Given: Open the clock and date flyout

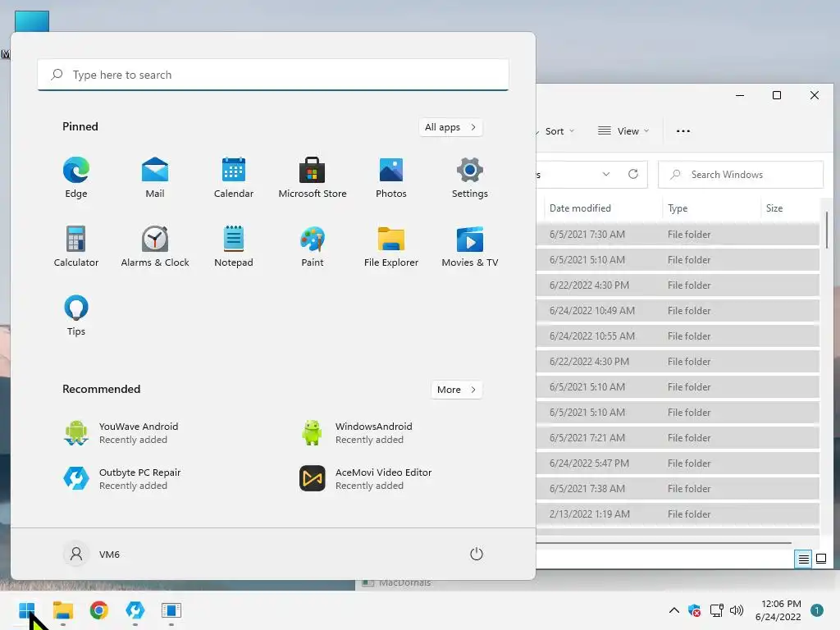Looking at the screenshot, I should coord(778,610).
